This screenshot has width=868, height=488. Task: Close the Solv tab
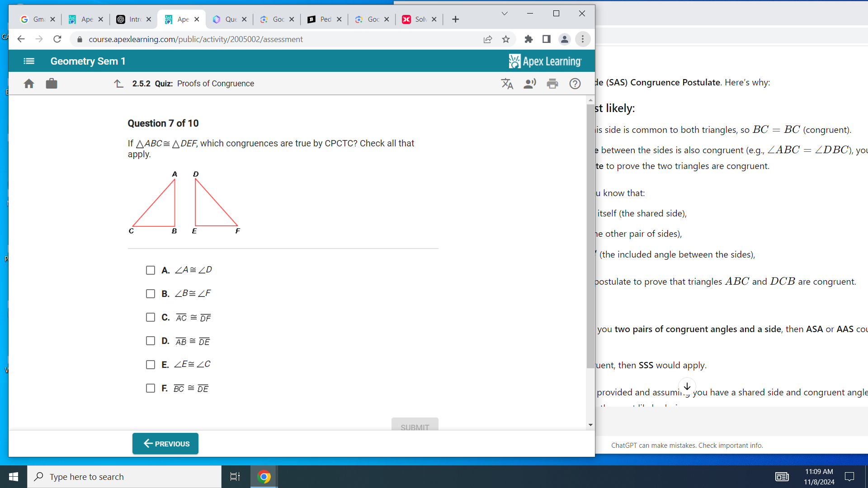[434, 19]
